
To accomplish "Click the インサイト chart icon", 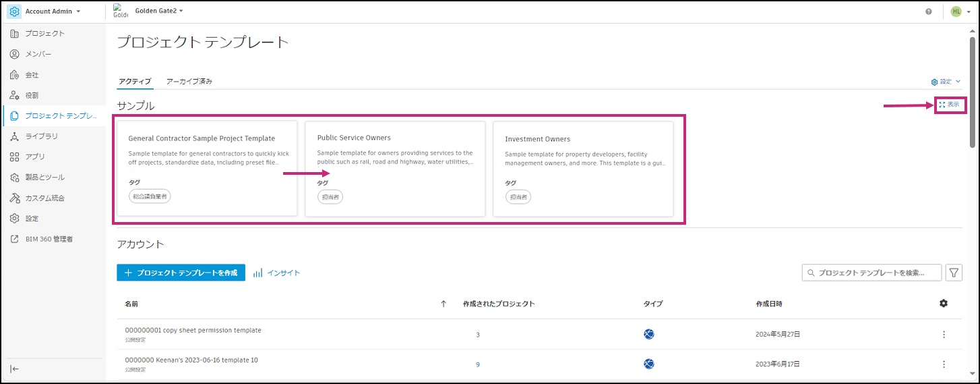I will point(258,273).
